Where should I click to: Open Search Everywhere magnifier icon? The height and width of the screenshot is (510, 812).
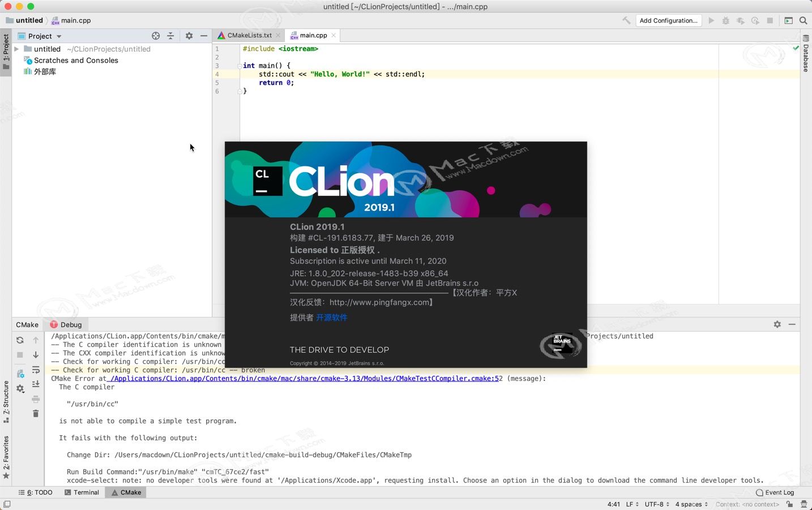[803, 20]
